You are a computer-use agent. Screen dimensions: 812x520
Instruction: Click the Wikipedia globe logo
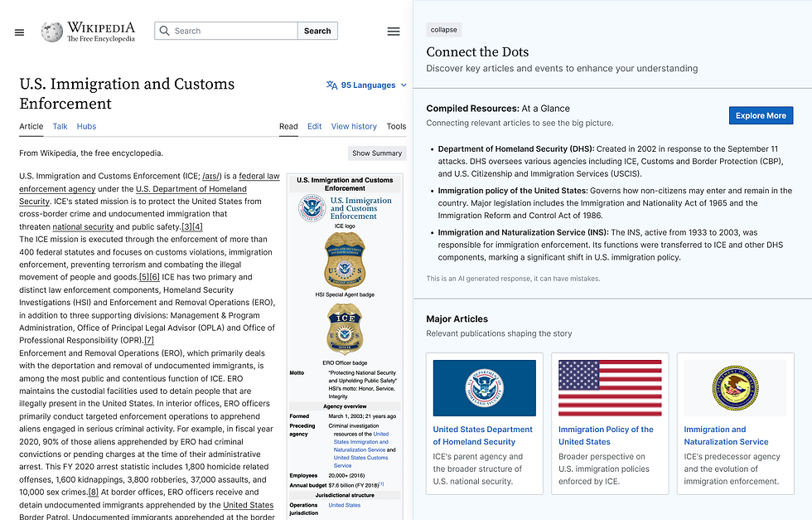(x=51, y=32)
